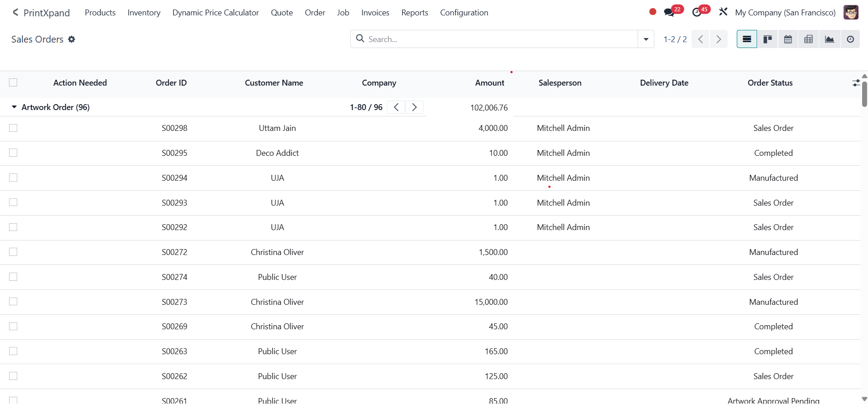Viewport: 868px width, 404px height.
Task: Open the user avatar menu
Action: click(851, 12)
